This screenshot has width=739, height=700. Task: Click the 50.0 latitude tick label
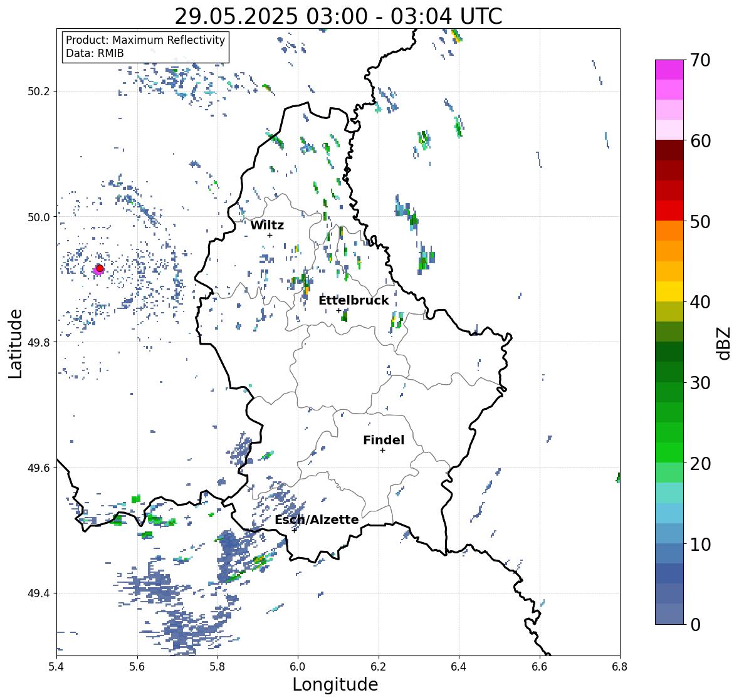click(39, 217)
